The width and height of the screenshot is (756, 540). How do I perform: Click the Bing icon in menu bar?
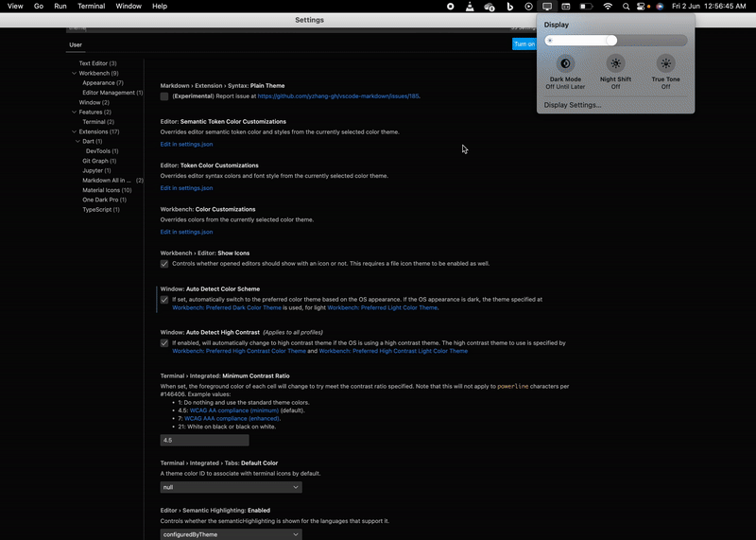509,7
